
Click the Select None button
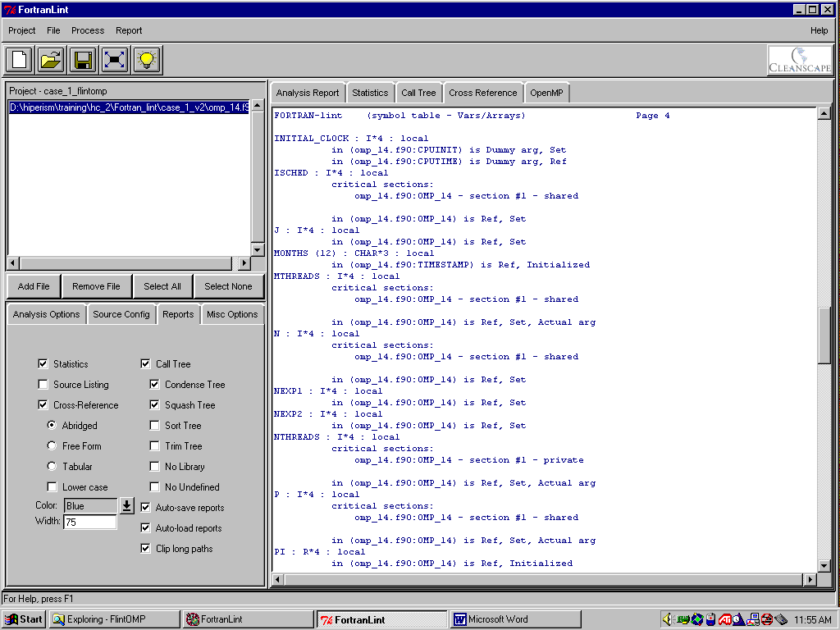228,286
